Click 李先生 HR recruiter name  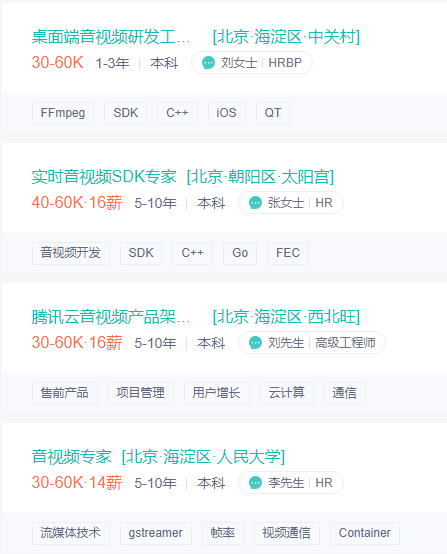pos(300,483)
